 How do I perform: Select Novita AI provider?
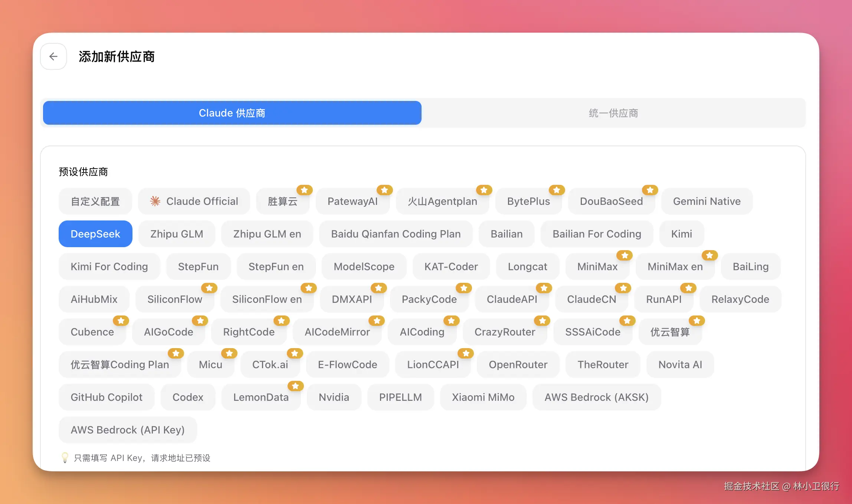[x=680, y=364]
